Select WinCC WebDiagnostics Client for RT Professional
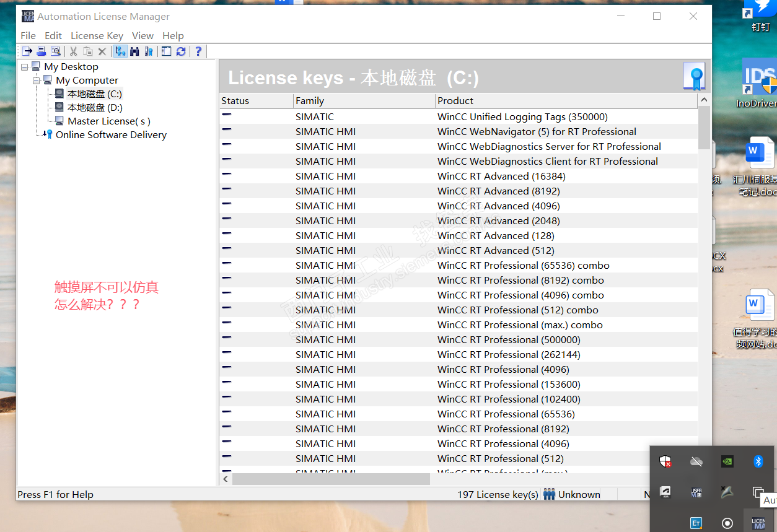The height and width of the screenshot is (532, 777). click(459, 161)
